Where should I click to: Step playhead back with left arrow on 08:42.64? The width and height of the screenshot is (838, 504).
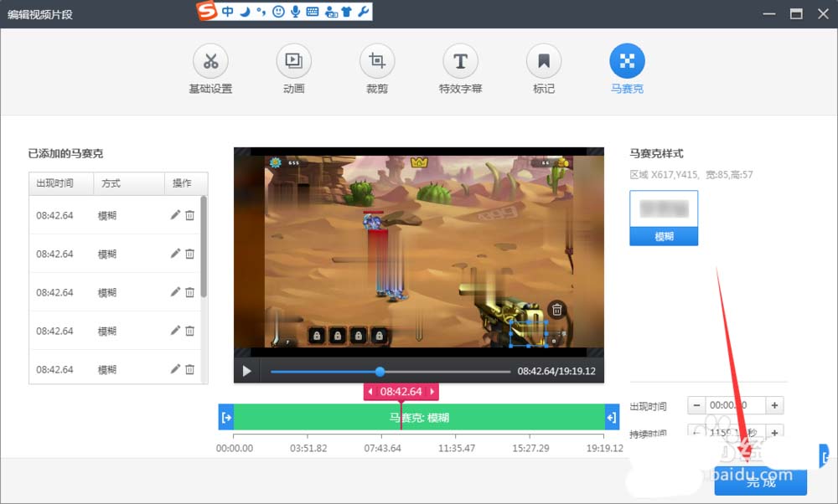click(x=370, y=391)
